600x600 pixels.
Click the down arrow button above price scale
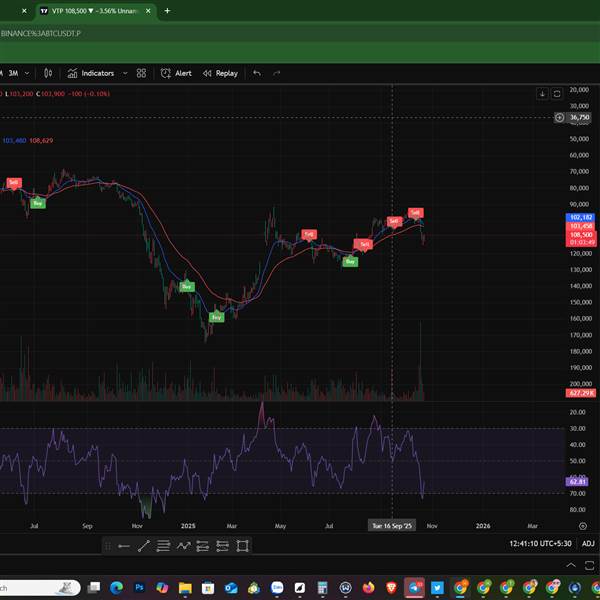[542, 93]
